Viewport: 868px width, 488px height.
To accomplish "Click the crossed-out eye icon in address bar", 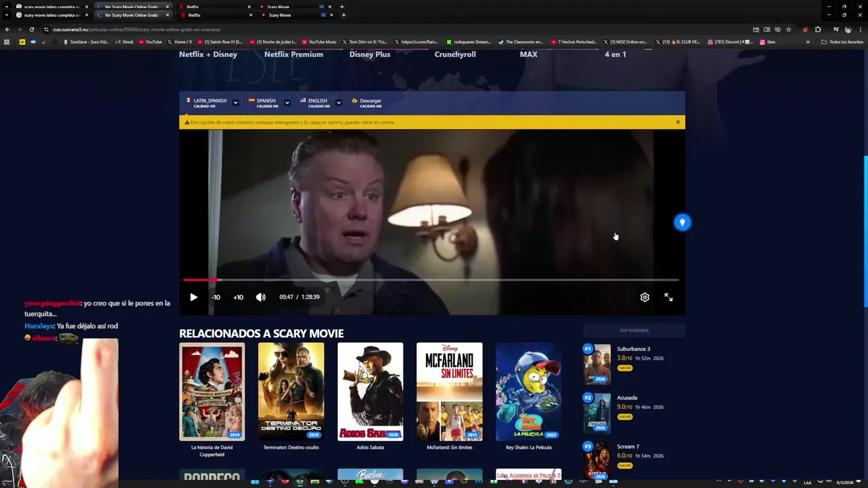I will point(777,29).
